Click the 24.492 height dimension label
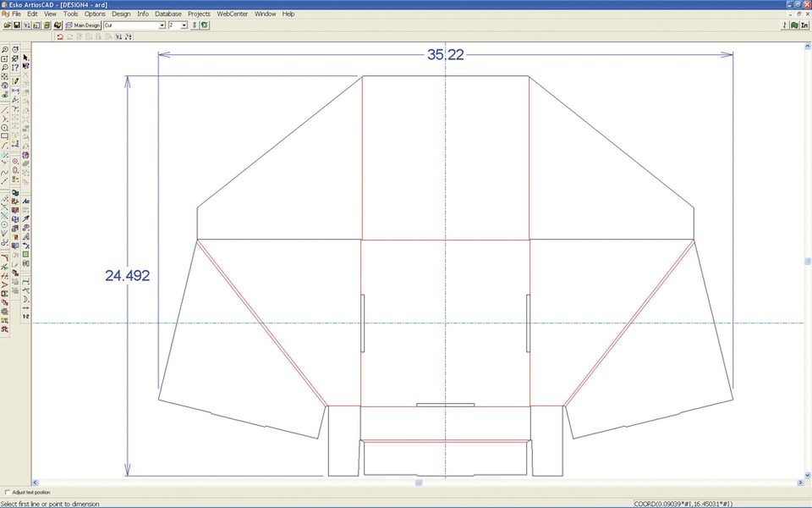 128,275
